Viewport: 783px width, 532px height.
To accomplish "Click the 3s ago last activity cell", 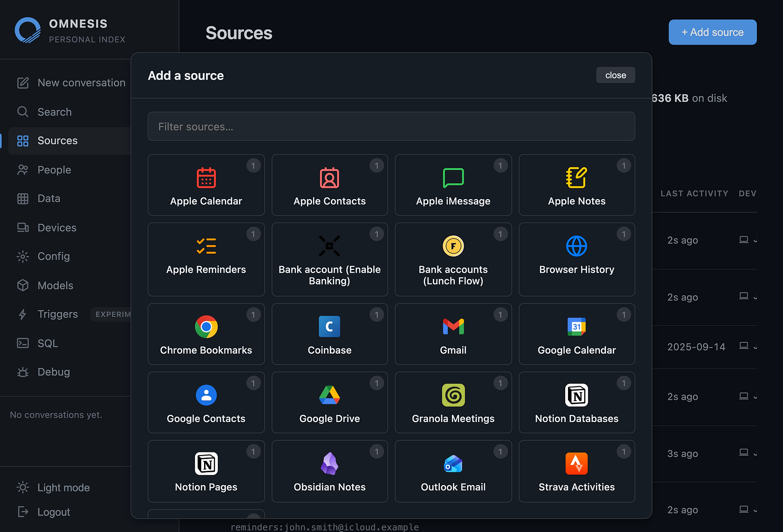I will click(682, 454).
